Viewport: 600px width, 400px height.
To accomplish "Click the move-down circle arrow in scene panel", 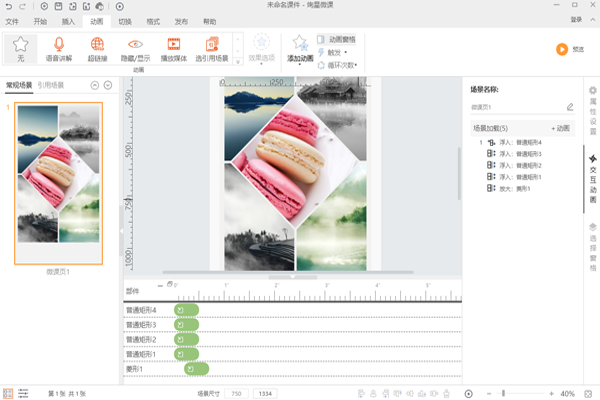I will pyautogui.click(x=108, y=85).
